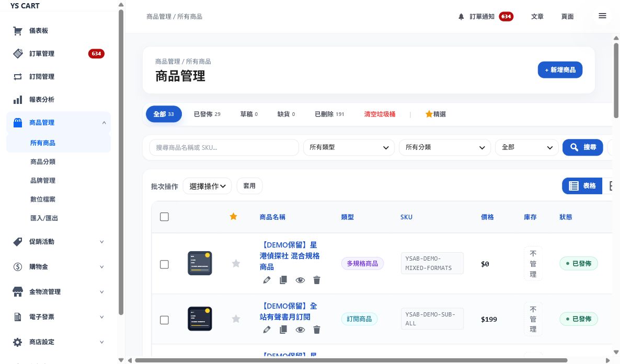Edit 全站有聲書月訂閱 with pencil icon
This screenshot has width=620, height=364.
267,330
